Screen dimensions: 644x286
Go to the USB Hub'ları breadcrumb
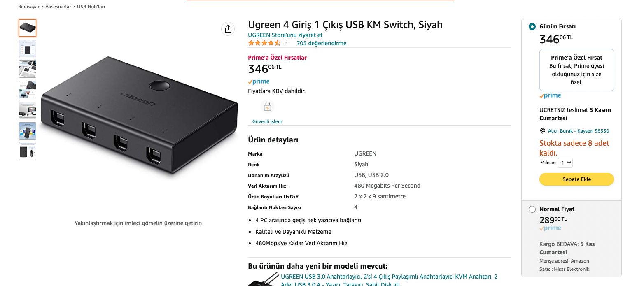point(91,7)
